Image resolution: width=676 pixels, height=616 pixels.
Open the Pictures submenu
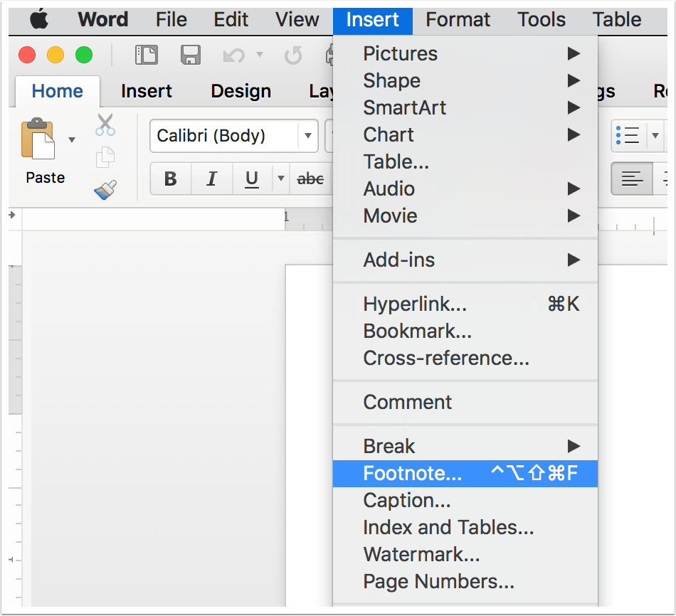(x=465, y=54)
